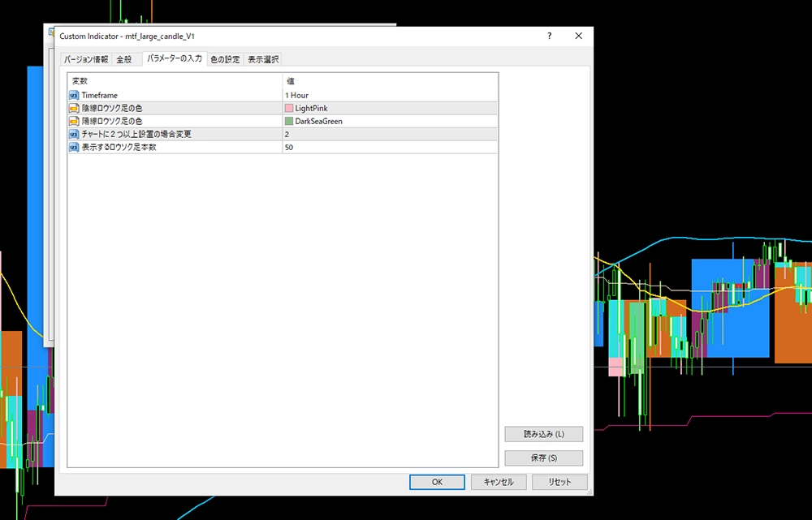This screenshot has width=812, height=520.
Task: Open the バージョン情報 tab
Action: (x=86, y=59)
